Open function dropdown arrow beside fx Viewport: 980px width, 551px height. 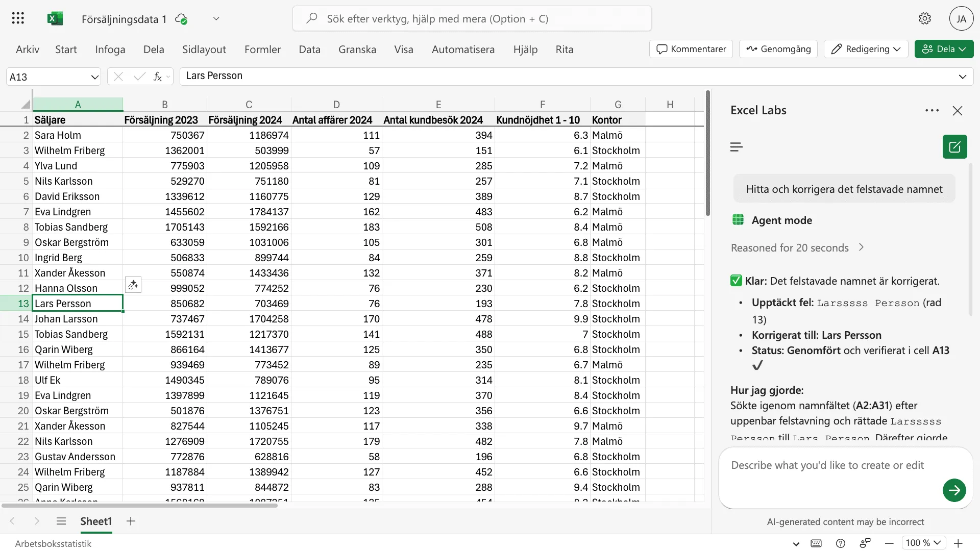[168, 77]
